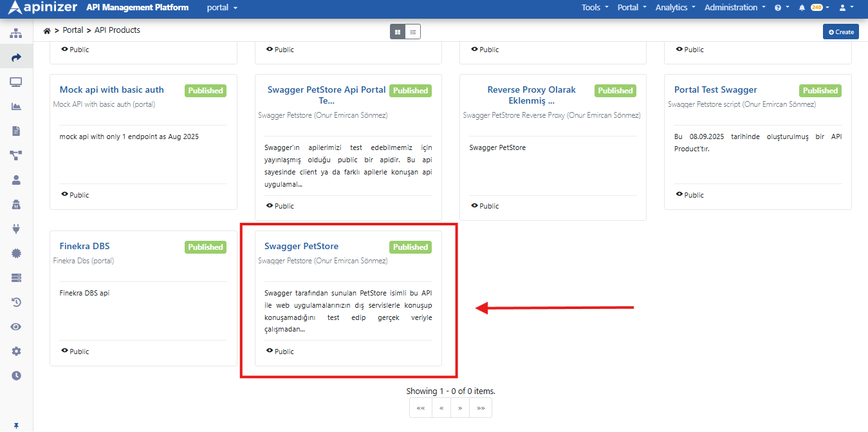Image resolution: width=868 pixels, height=432 pixels.
Task: Open the Swagger PetStore product title
Action: click(301, 246)
